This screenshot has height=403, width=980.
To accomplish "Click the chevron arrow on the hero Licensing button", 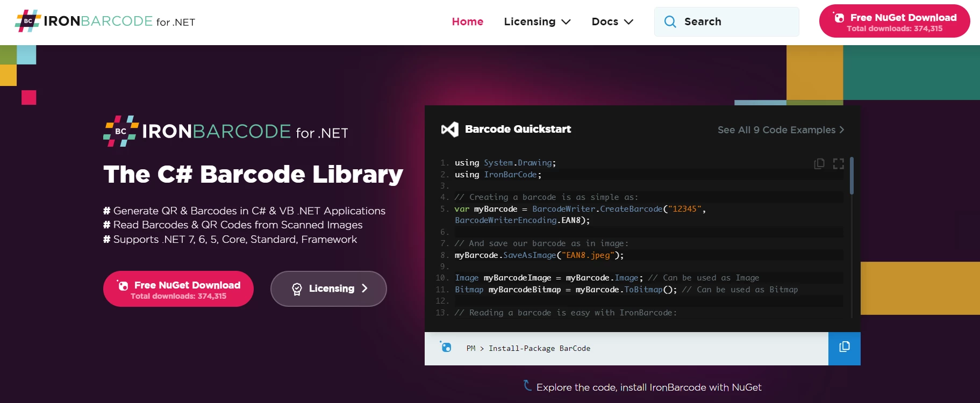I will tap(365, 289).
